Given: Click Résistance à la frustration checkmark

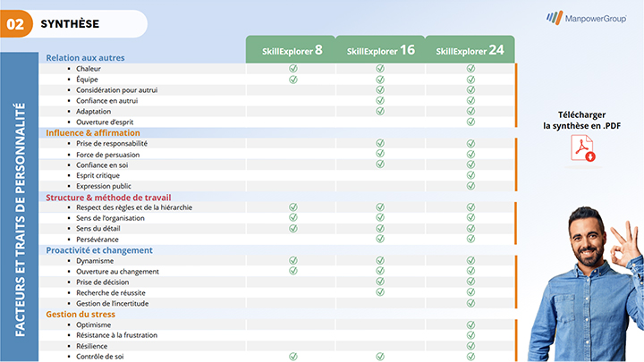Looking at the screenshot, I should [x=470, y=335].
